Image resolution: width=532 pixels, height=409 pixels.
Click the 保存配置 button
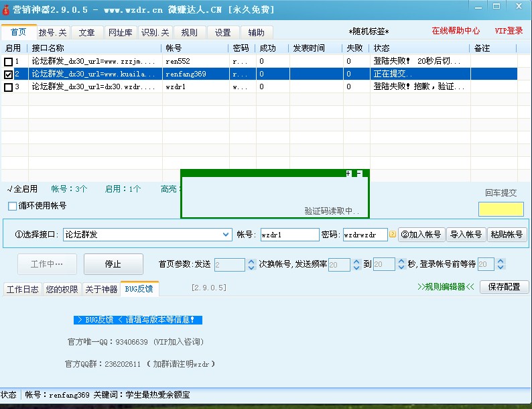pos(504,287)
